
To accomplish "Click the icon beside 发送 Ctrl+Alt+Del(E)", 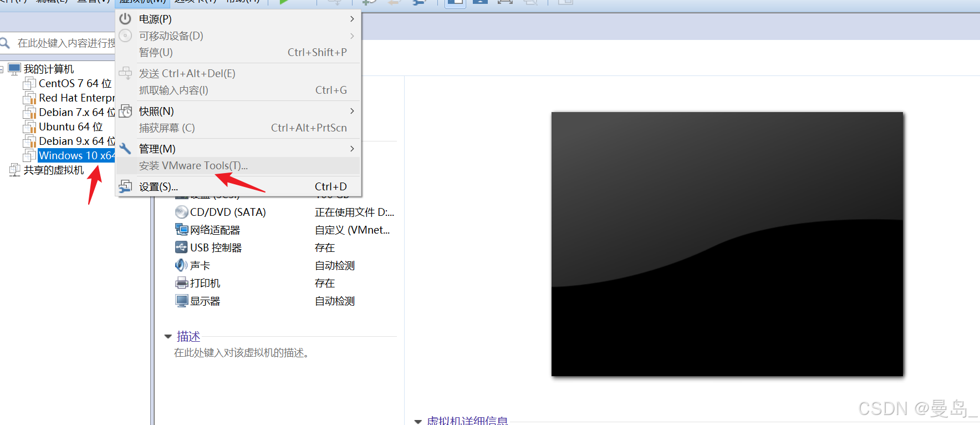I will click(125, 73).
